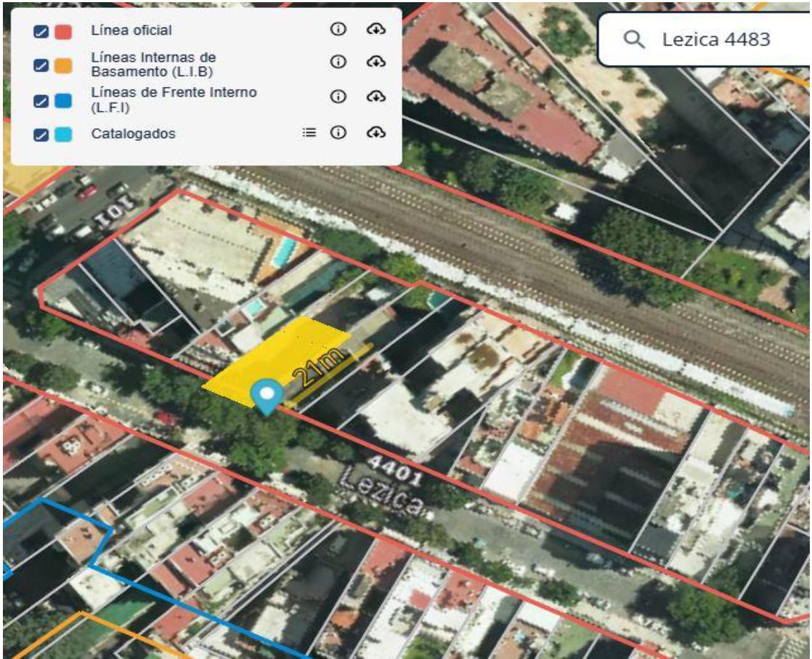
Task: Disable Líneas de Frente Interno checkbox
Action: pyautogui.click(x=41, y=100)
